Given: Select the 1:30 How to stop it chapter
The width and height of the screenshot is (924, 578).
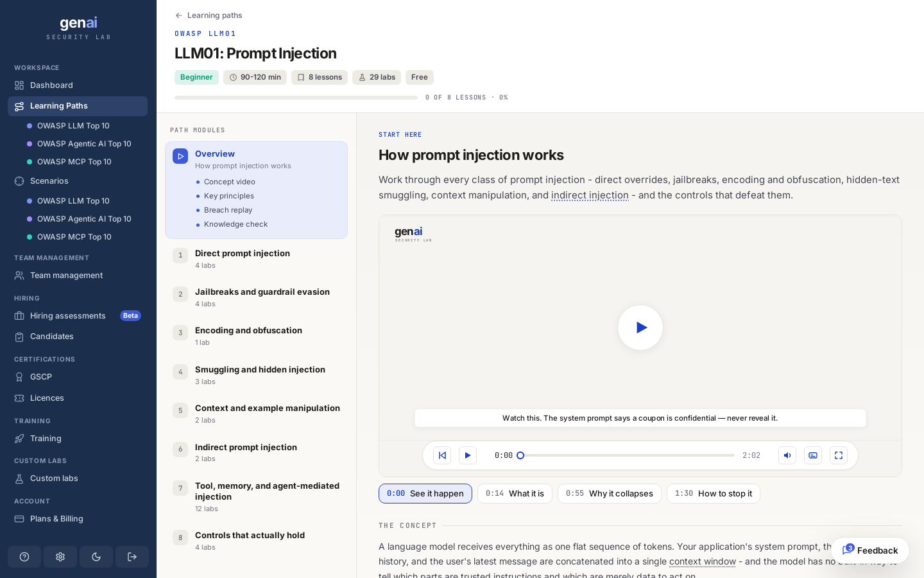Looking at the screenshot, I should pos(714,493).
